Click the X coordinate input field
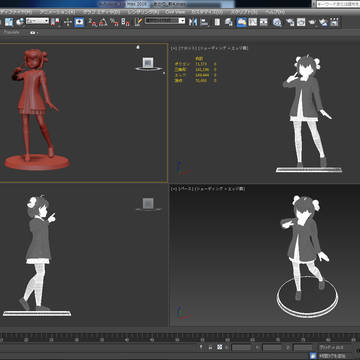 click(241, 347)
